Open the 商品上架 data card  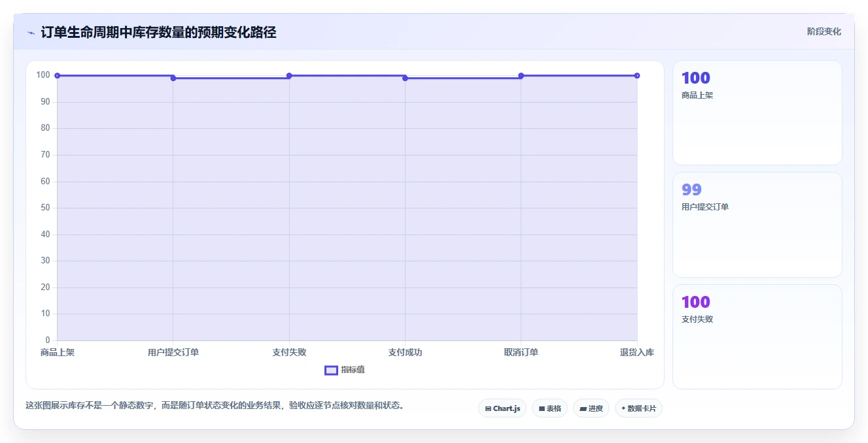(x=757, y=112)
